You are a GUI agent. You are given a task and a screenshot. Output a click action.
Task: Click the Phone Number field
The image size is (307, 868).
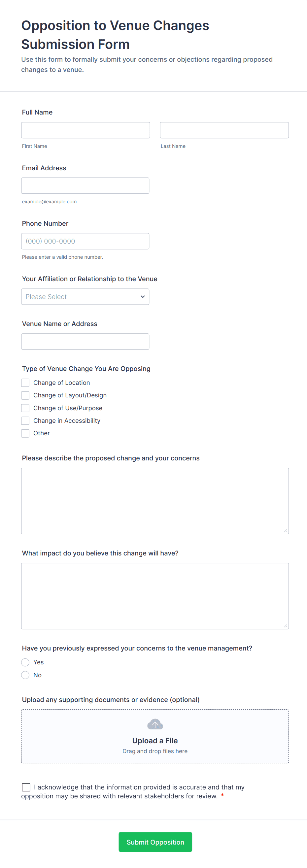85,241
